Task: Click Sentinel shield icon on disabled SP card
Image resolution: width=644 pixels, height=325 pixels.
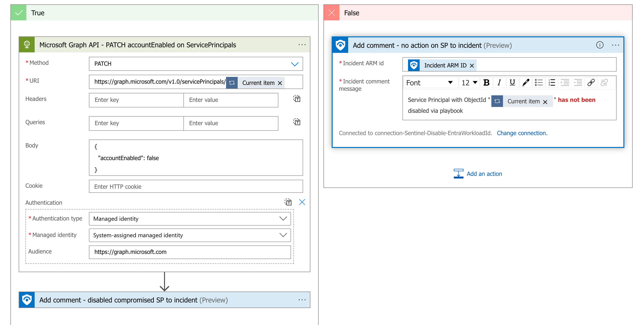Action: [27, 300]
